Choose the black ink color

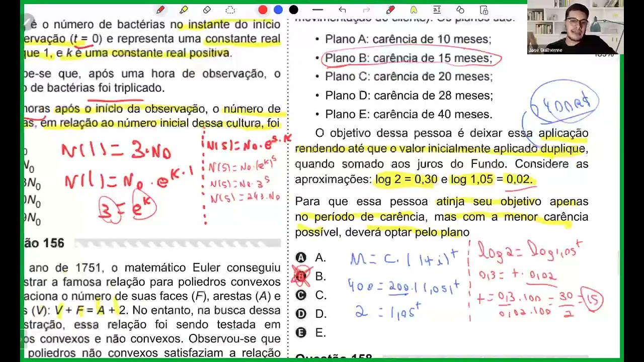coord(294,10)
